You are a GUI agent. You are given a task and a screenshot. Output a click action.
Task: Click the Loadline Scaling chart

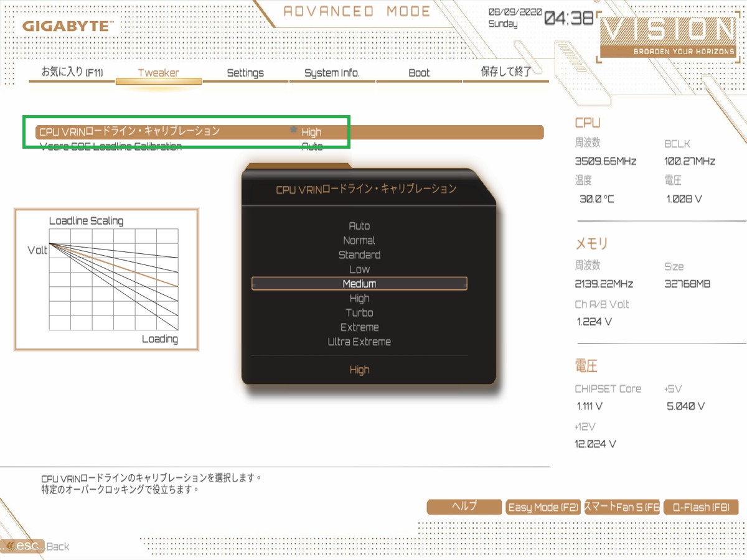coord(106,279)
